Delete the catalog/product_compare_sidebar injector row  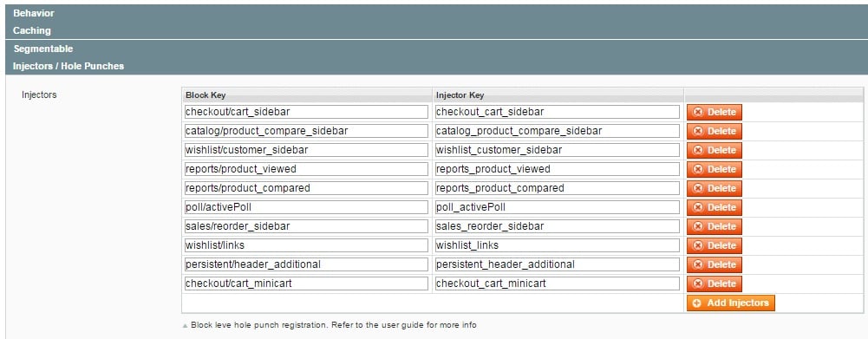tap(715, 131)
